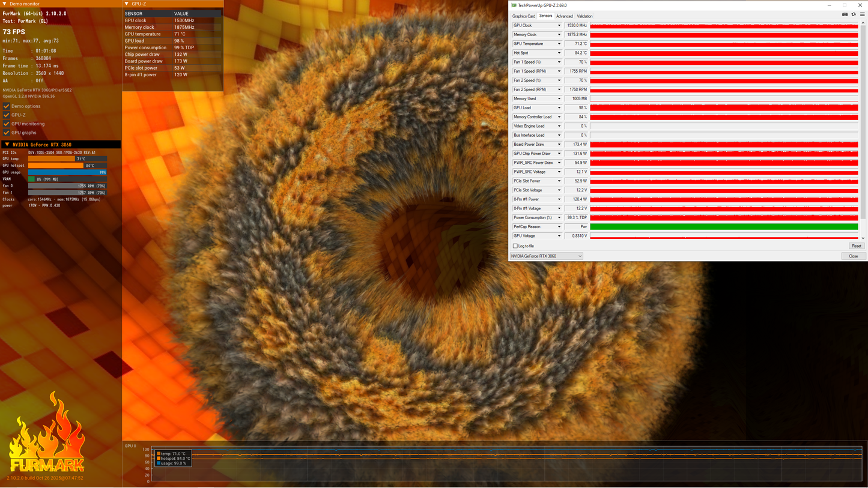Click the Chip power draw row in overlay
Screen dimensions: 868x488
(173, 54)
